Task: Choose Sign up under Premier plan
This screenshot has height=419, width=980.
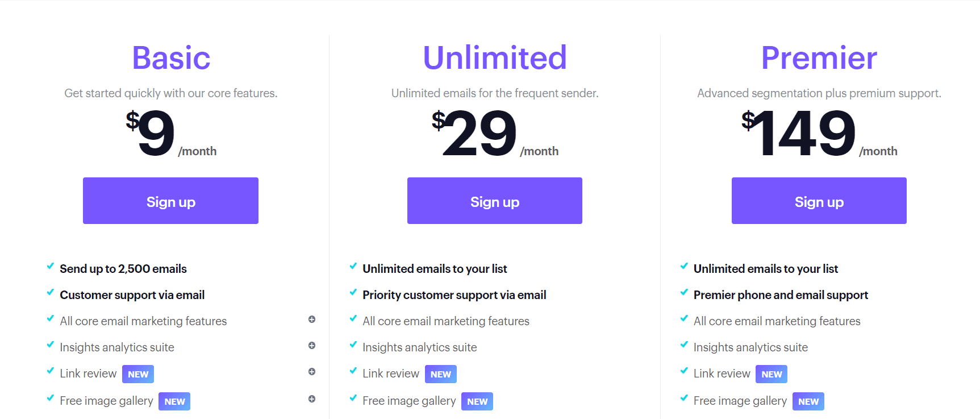Action: tap(819, 201)
